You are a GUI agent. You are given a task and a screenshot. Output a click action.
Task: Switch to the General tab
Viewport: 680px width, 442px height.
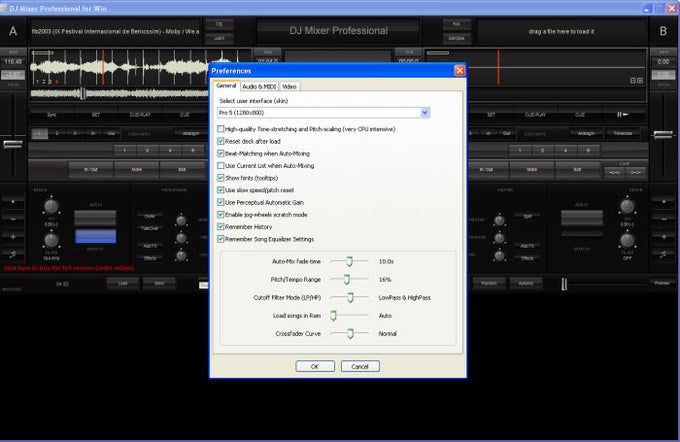tap(226, 86)
